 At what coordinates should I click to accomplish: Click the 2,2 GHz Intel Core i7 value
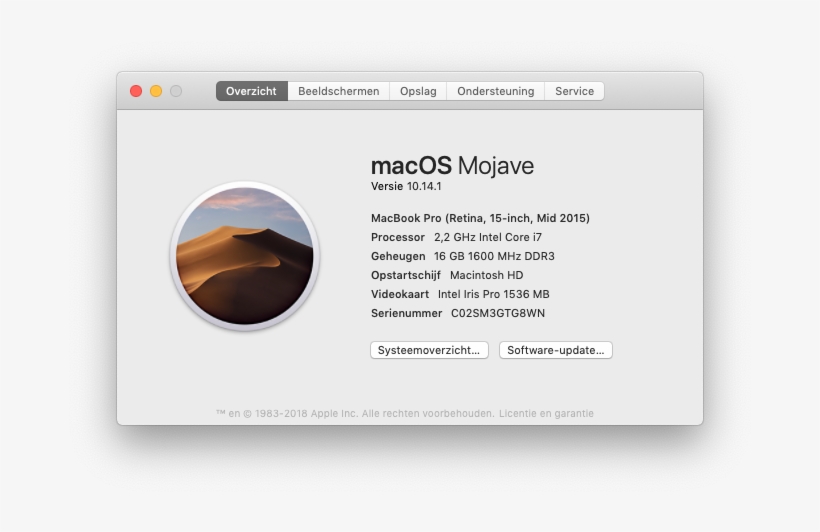488,237
